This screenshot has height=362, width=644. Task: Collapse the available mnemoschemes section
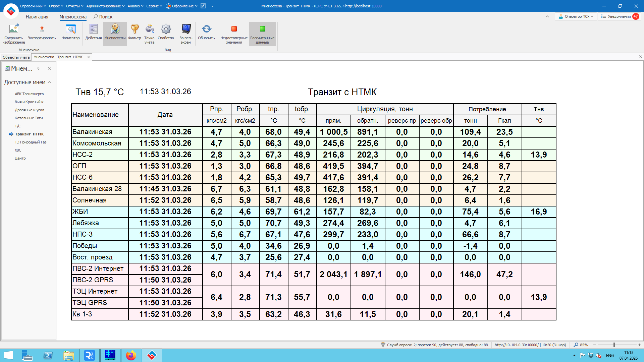[x=49, y=82]
